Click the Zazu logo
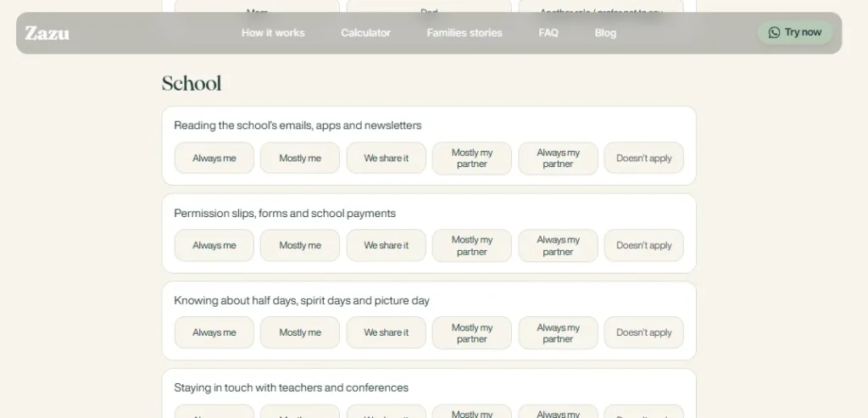 coord(47,33)
